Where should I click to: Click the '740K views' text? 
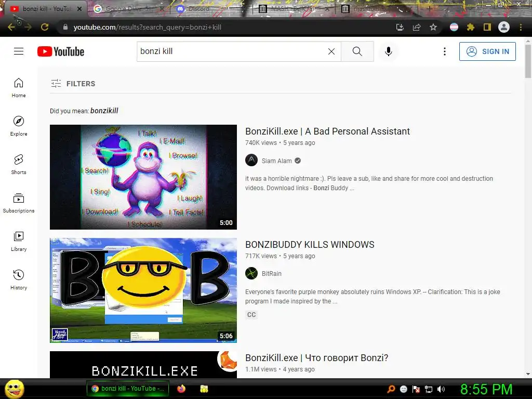pyautogui.click(x=261, y=143)
